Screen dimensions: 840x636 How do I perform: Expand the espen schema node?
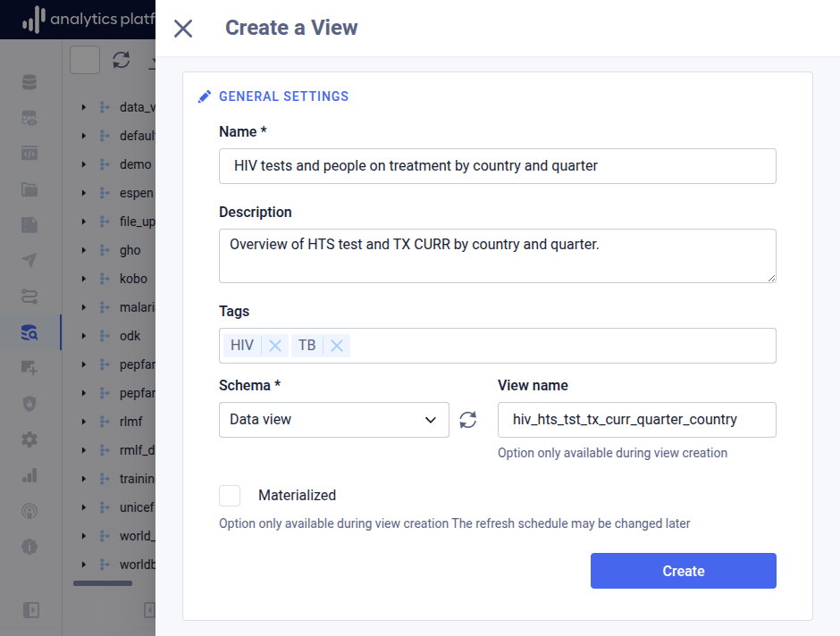pos(84,193)
